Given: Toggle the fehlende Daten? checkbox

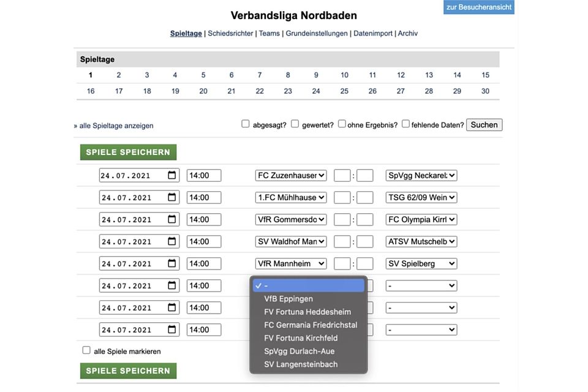Looking at the screenshot, I should [x=405, y=124].
